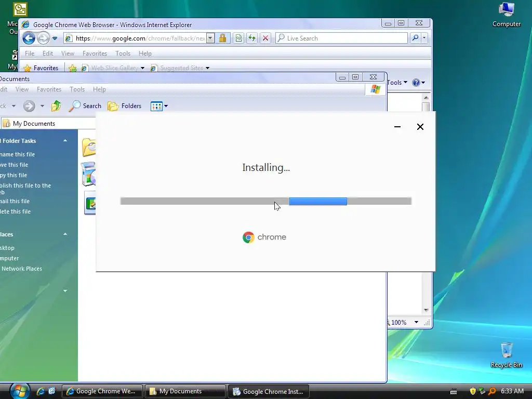Click the blue Help icon in IE
This screenshot has height=399, width=532.
click(x=416, y=83)
